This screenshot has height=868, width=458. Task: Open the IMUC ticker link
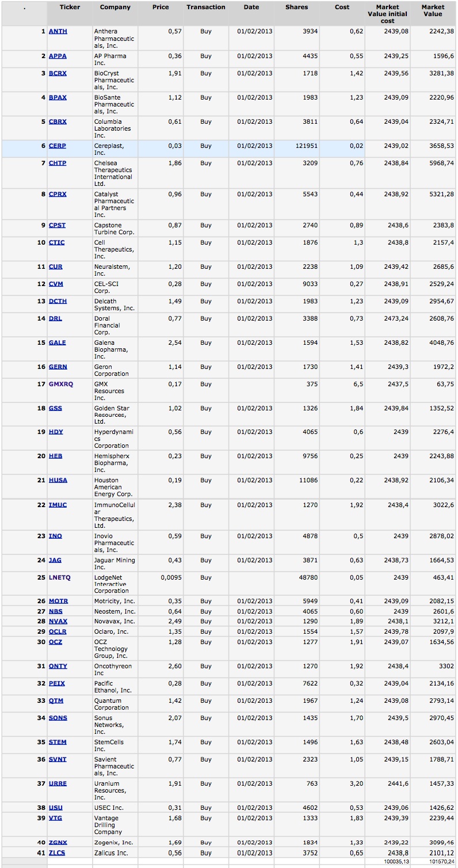[x=58, y=505]
